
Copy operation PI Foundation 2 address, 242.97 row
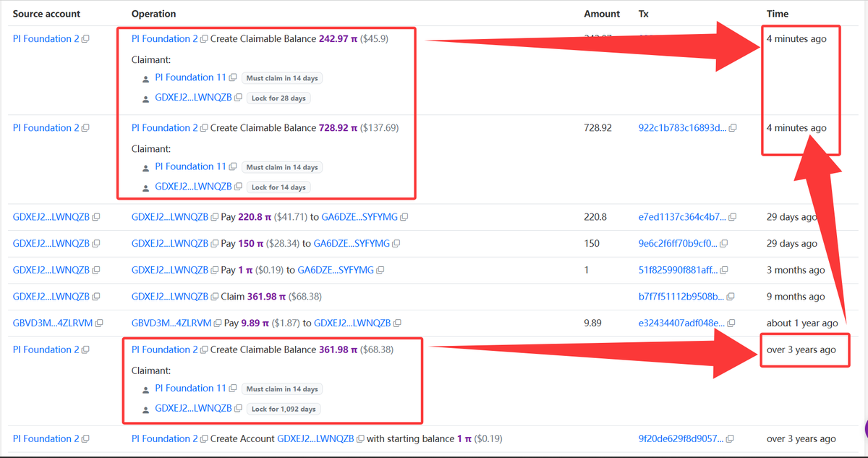[205, 39]
